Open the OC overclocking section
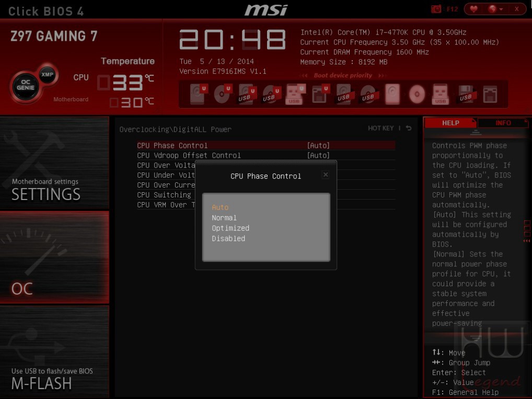Screen dimensions: 532x399 pyautogui.click(x=54, y=257)
